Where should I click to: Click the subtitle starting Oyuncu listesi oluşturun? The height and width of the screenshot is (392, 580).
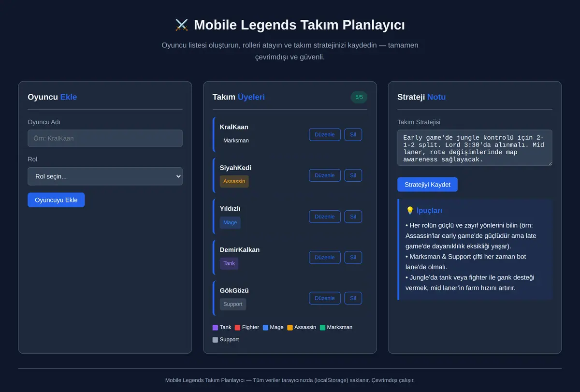click(290, 51)
